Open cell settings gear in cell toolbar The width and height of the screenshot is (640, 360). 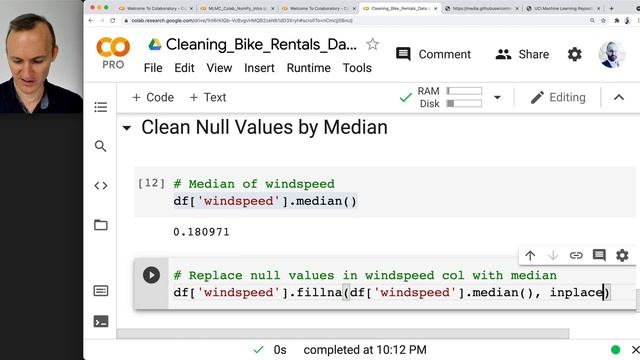(622, 256)
